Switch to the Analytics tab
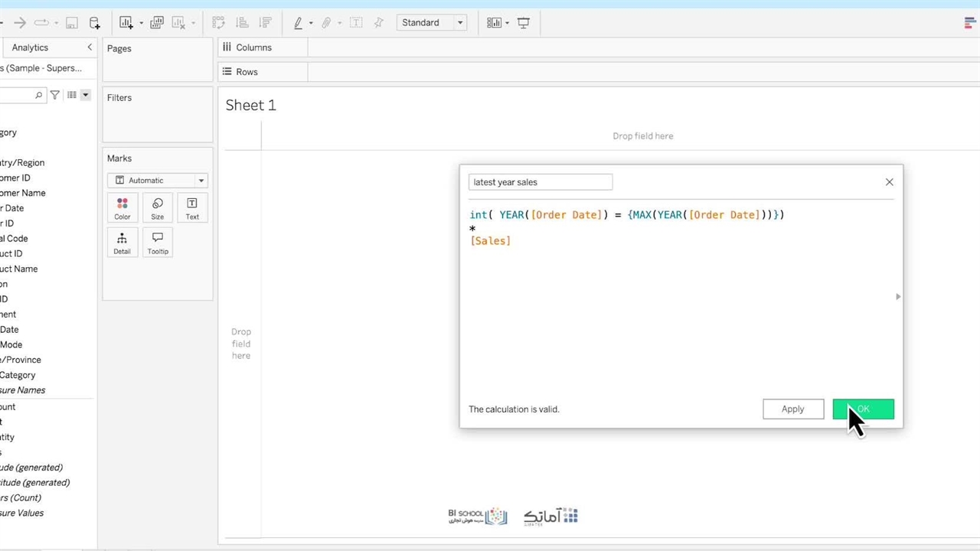This screenshot has width=980, height=551. click(30, 47)
